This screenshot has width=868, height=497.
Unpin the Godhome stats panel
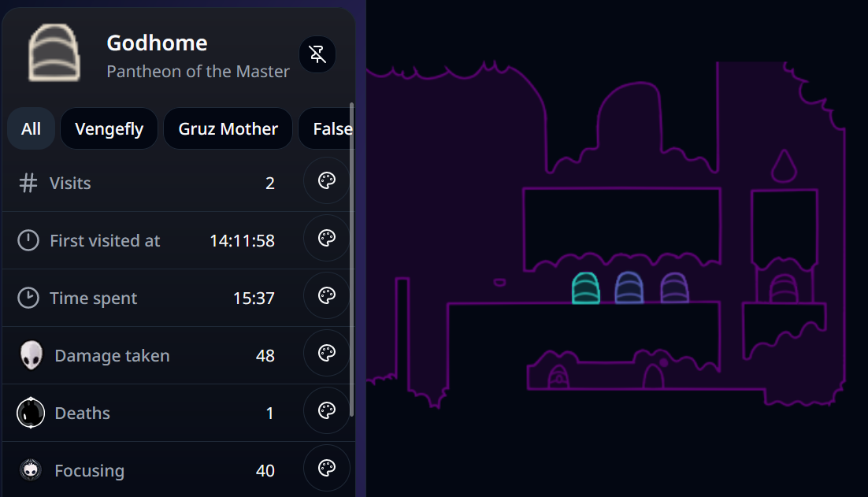click(317, 54)
